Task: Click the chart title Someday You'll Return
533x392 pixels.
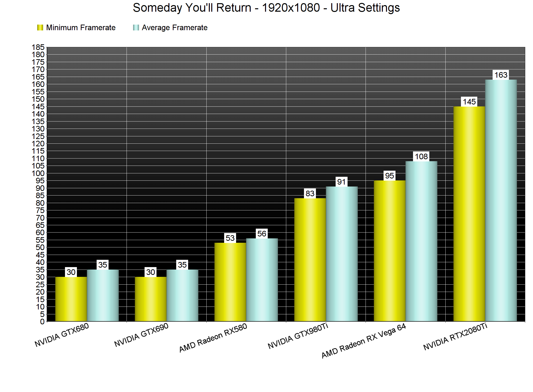Action: click(266, 8)
